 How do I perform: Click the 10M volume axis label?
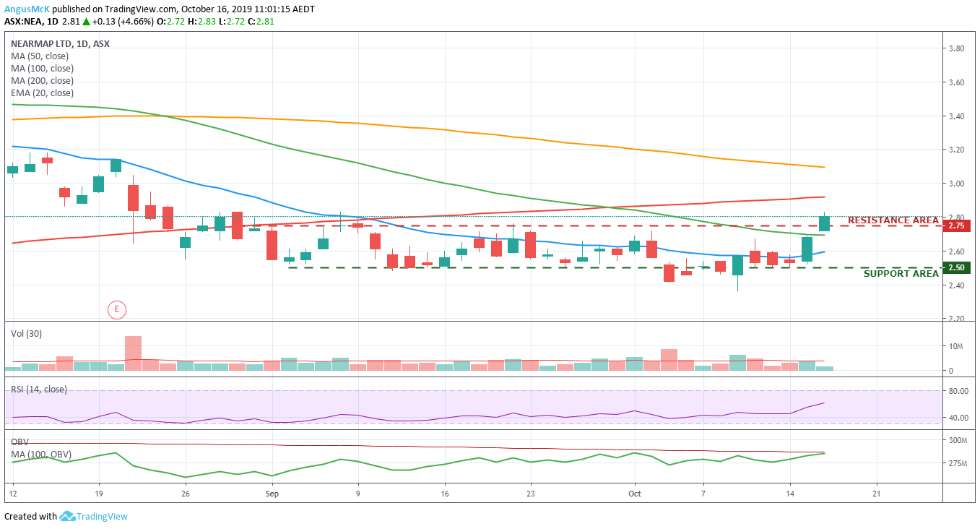pos(955,347)
